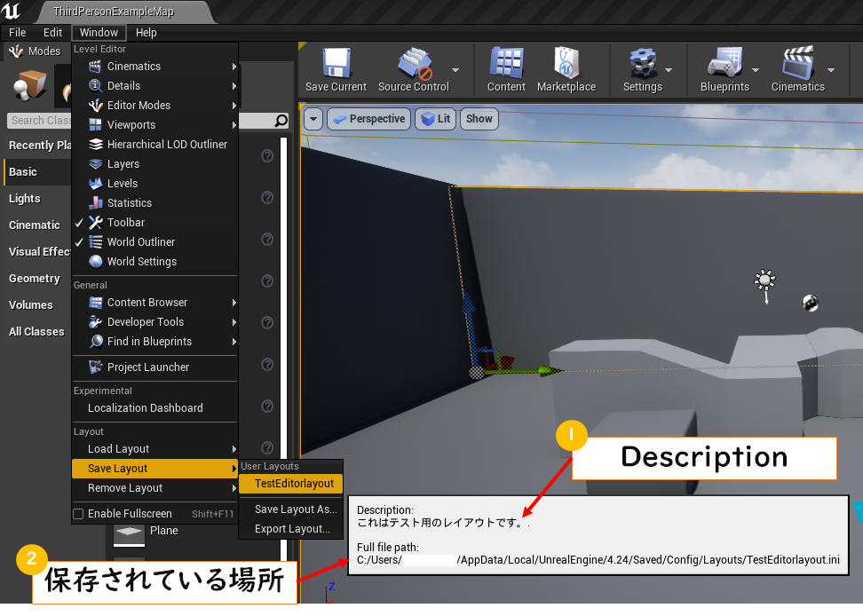Open the Levels panel entry

point(155,184)
